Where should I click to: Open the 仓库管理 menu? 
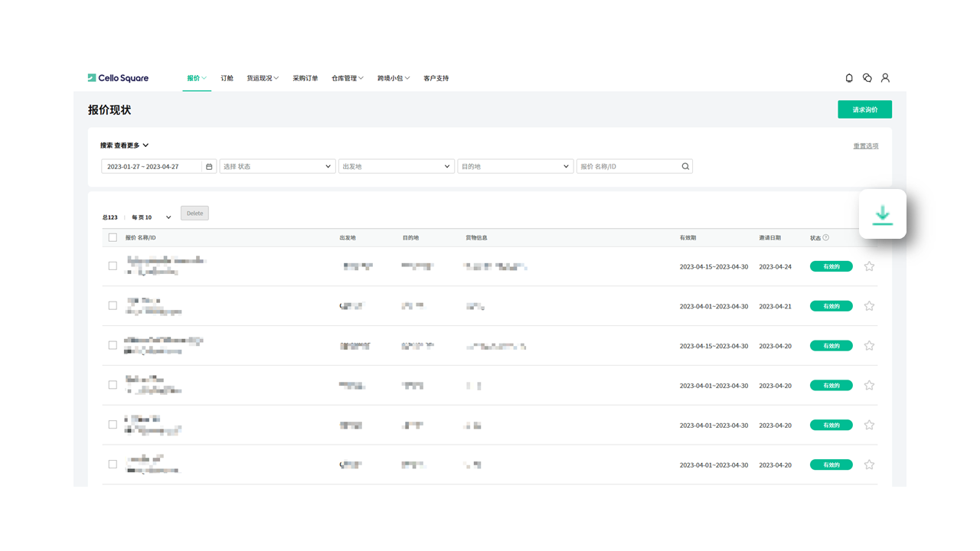(x=347, y=78)
